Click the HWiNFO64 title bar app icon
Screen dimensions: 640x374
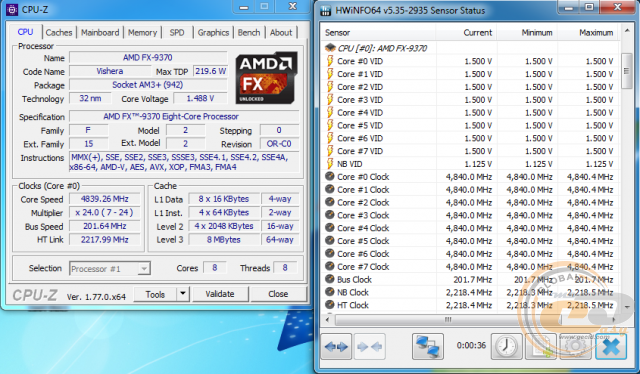click(326, 11)
